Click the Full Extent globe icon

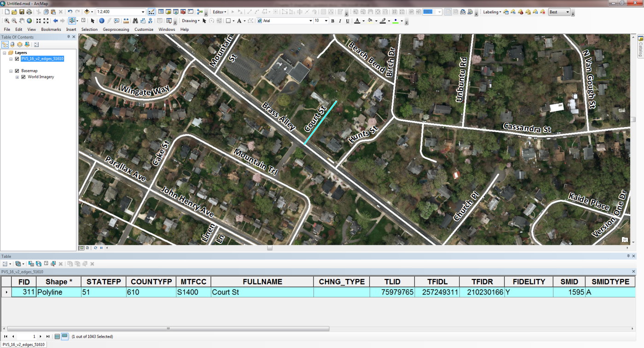click(29, 21)
